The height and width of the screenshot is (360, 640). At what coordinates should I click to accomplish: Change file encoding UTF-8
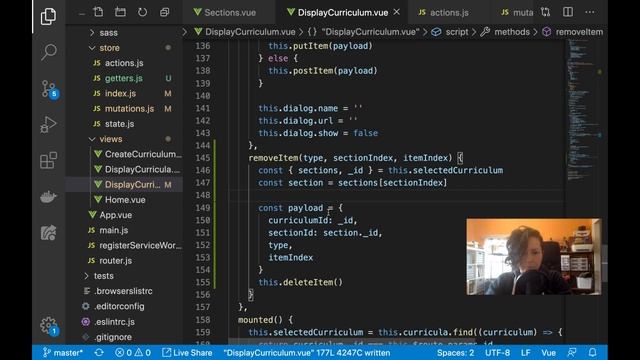(497, 353)
